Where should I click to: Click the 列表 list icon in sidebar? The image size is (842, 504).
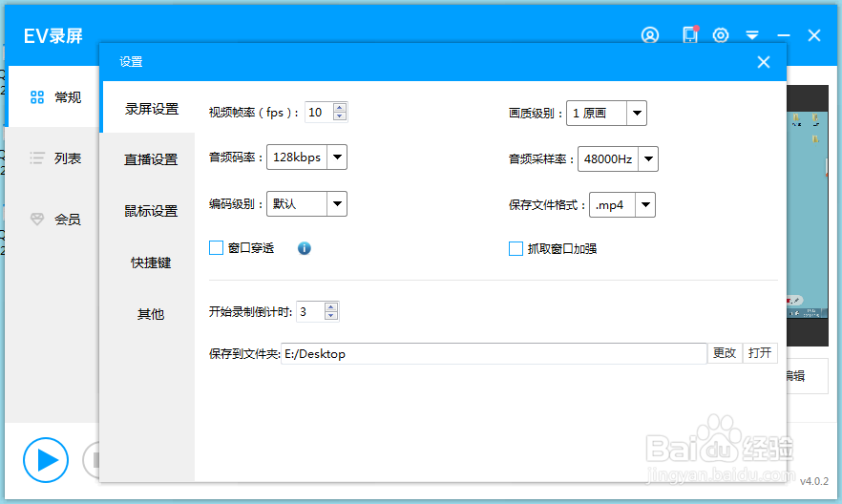tap(37, 157)
